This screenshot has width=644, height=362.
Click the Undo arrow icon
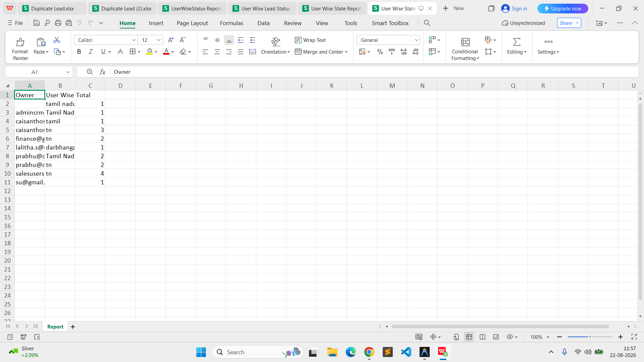click(x=79, y=23)
